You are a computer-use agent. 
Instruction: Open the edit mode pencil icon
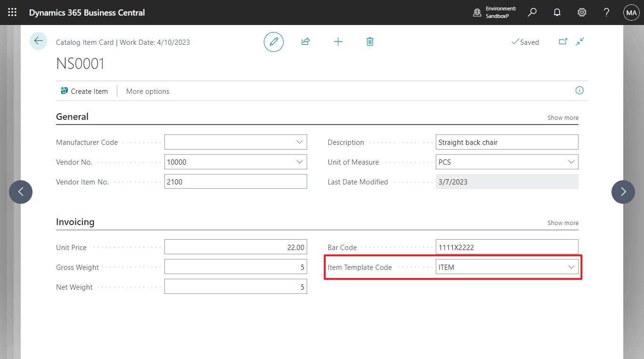[273, 42]
